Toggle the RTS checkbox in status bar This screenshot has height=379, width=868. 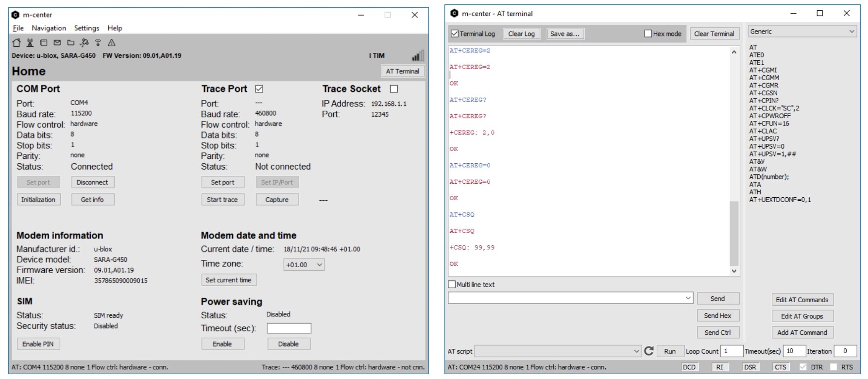(834, 367)
